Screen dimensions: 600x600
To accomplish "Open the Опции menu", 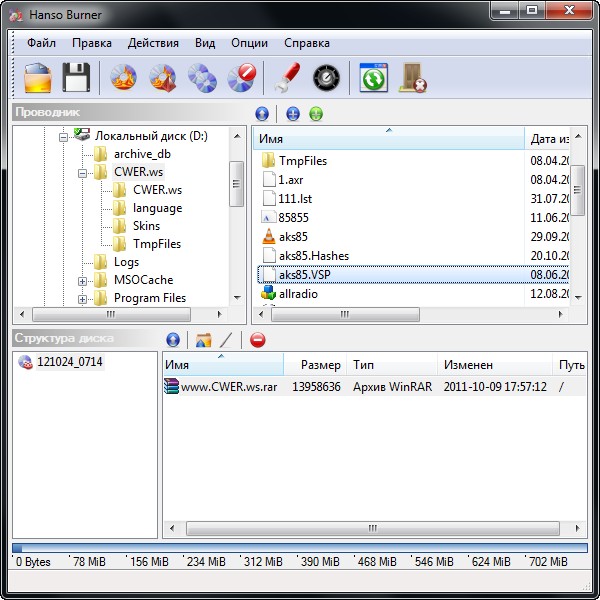I will click(x=249, y=43).
